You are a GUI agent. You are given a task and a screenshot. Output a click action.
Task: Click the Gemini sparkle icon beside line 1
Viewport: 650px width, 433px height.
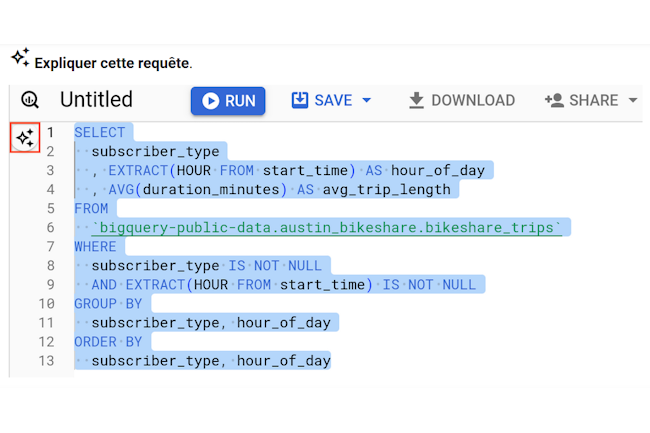pos(25,138)
